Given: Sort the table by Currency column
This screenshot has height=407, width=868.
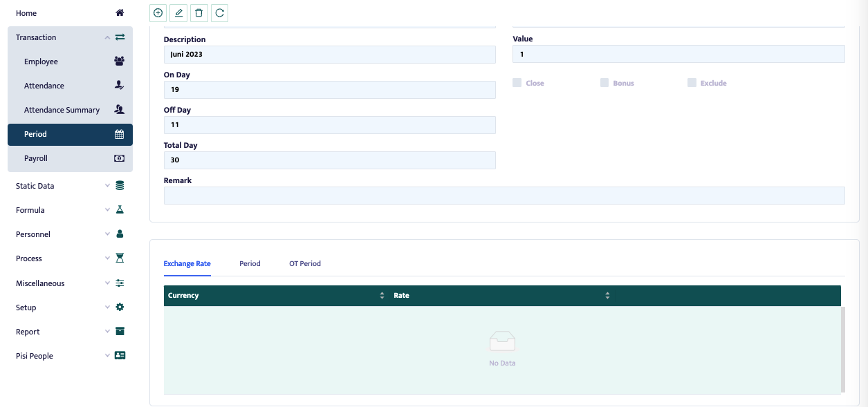Looking at the screenshot, I should pyautogui.click(x=382, y=296).
